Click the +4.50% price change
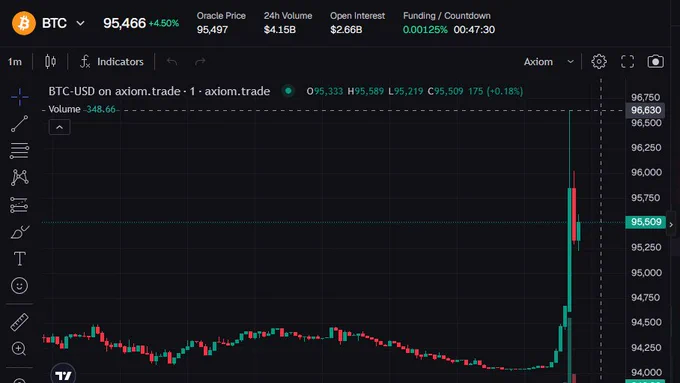Image resolution: width=680 pixels, height=383 pixels. coord(163,23)
